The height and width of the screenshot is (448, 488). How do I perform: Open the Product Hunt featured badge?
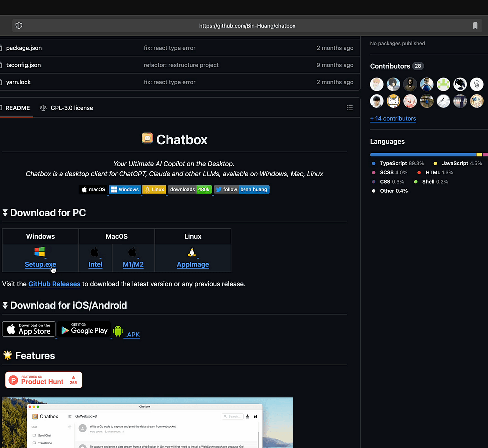[x=44, y=380]
